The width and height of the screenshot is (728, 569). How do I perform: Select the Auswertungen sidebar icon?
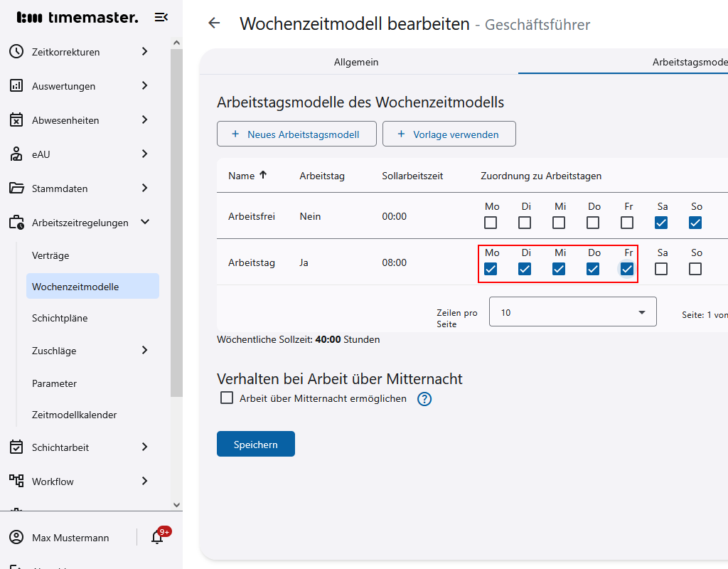[x=16, y=85]
